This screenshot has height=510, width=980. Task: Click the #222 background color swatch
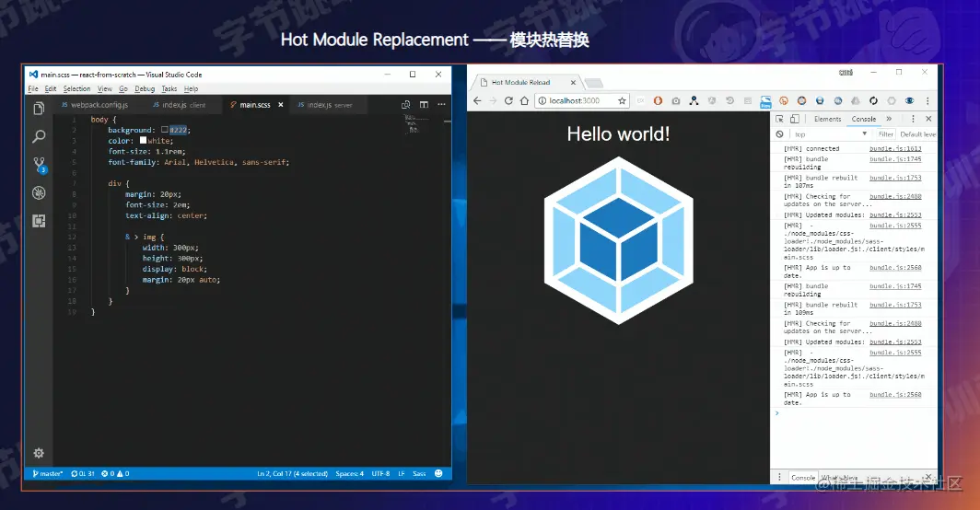[x=165, y=130]
